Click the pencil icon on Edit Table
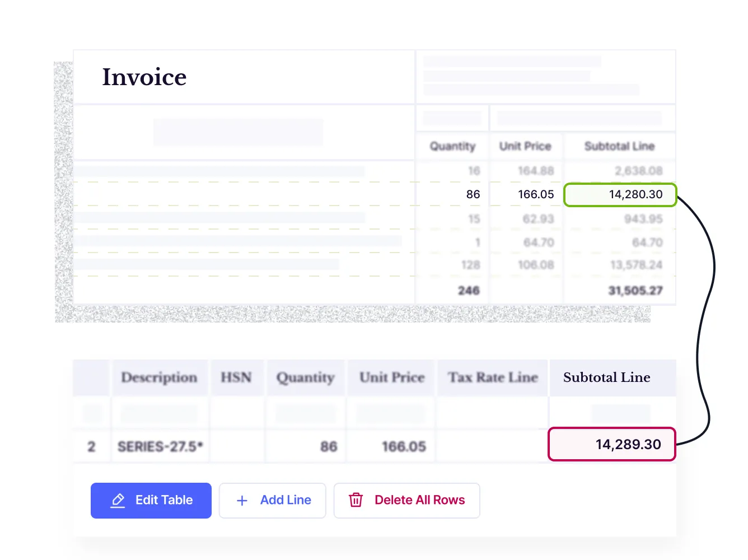This screenshot has width=748, height=560. pyautogui.click(x=118, y=501)
